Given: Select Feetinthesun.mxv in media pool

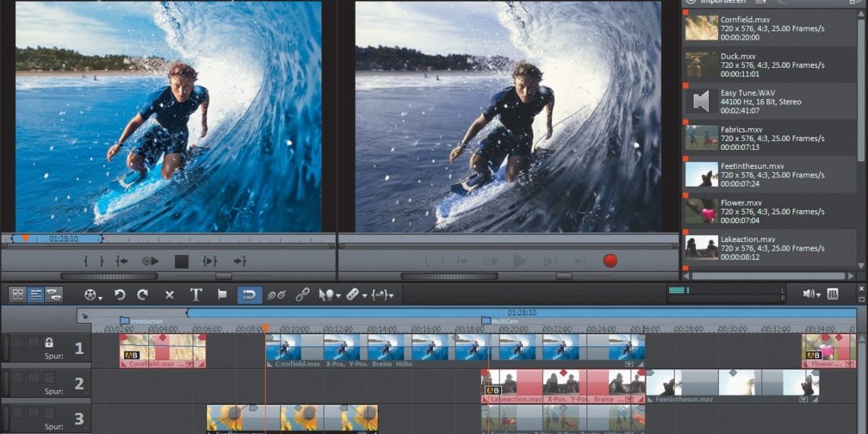Looking at the screenshot, I should point(770,175).
